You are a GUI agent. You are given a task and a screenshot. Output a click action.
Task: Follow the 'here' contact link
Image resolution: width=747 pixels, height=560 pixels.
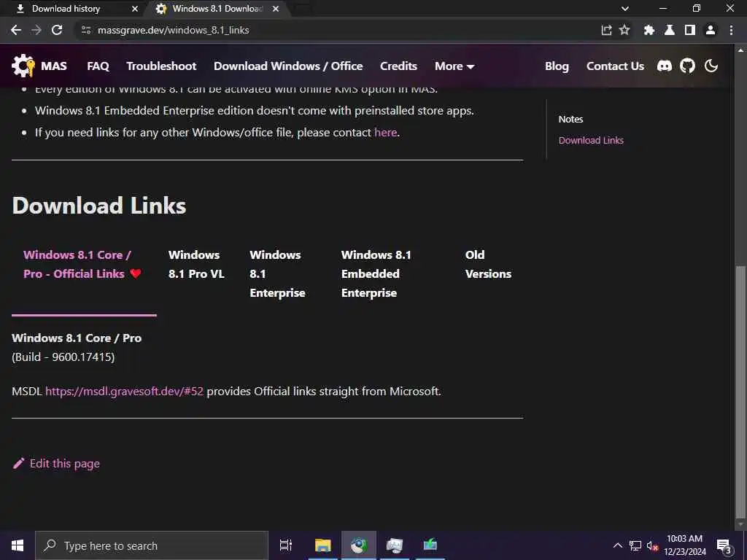coord(385,133)
